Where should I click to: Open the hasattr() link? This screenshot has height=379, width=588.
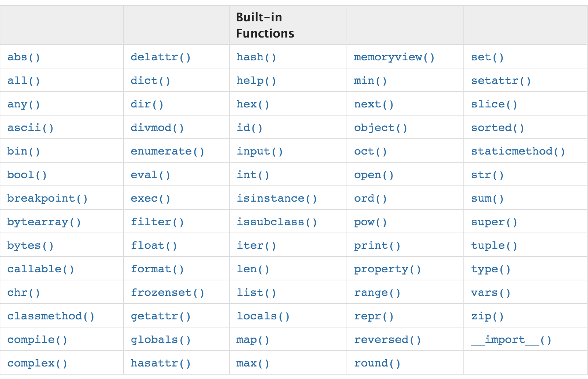[161, 363]
